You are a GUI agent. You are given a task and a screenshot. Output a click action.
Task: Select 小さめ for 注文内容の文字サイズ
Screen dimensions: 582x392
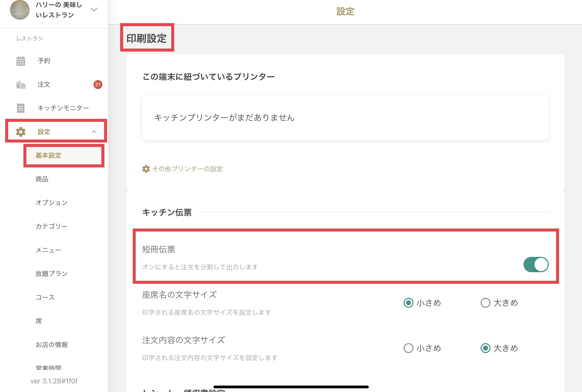click(408, 348)
